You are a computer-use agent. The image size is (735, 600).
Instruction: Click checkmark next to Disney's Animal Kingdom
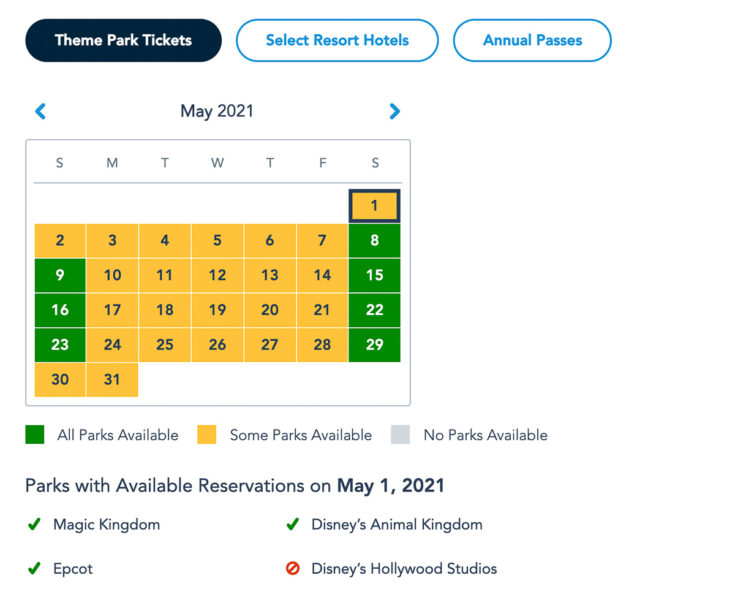292,524
